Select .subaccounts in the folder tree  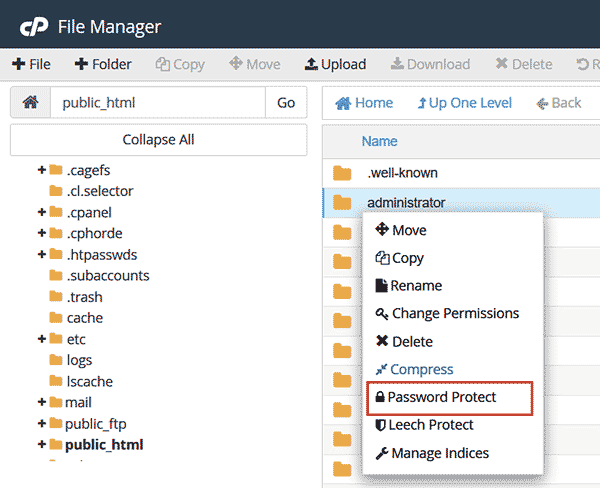pos(108,276)
